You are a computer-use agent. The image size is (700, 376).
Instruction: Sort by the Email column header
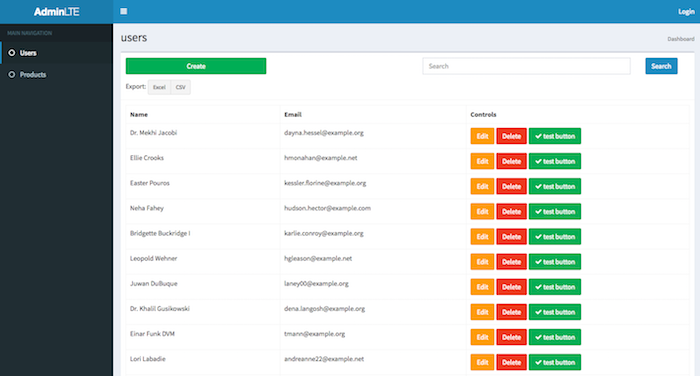click(x=293, y=115)
